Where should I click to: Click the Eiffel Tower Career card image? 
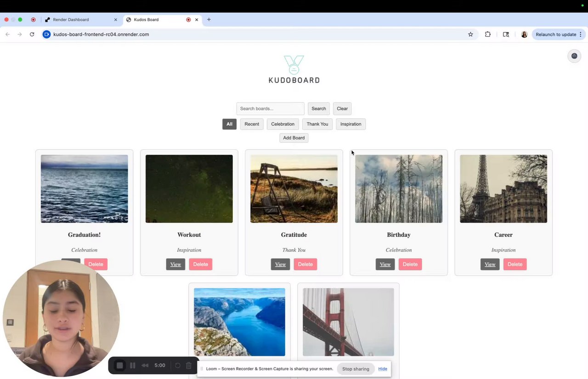pyautogui.click(x=503, y=189)
